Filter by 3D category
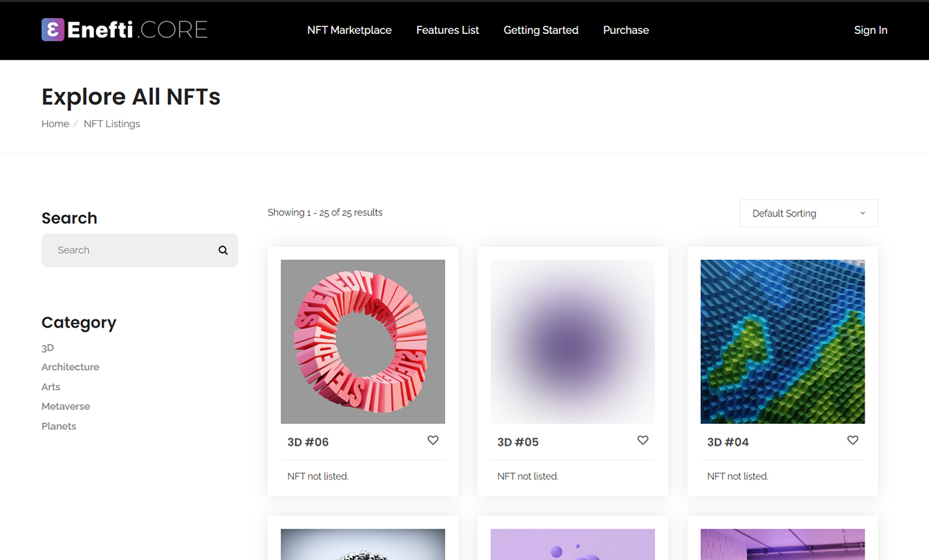 (x=48, y=348)
